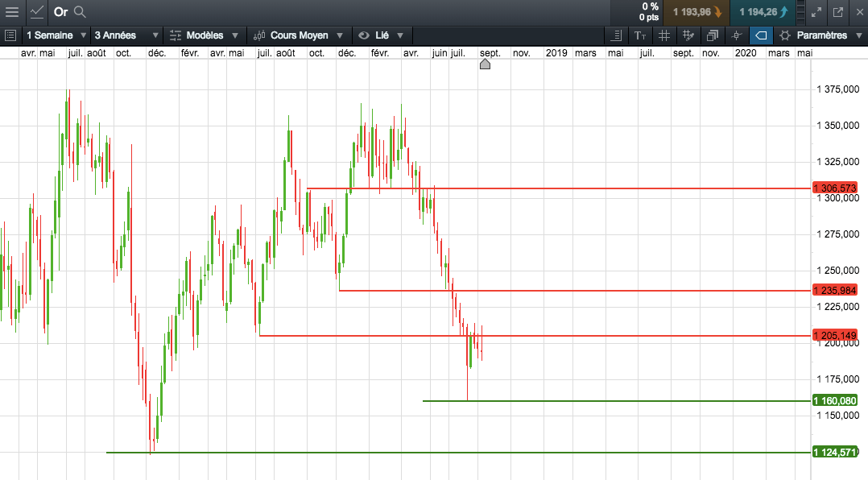Toggle the crosshair cursor icon
The image size is (868, 480).
coord(736,35)
